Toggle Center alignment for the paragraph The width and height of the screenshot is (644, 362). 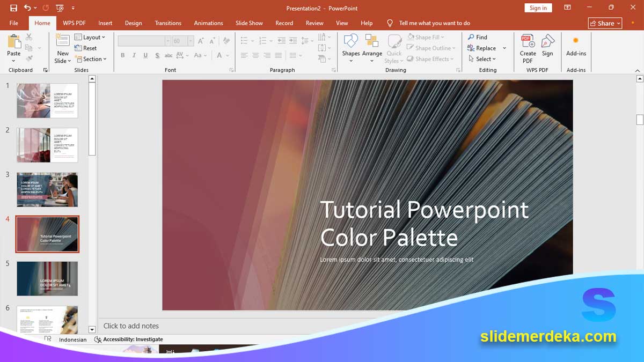(x=255, y=55)
